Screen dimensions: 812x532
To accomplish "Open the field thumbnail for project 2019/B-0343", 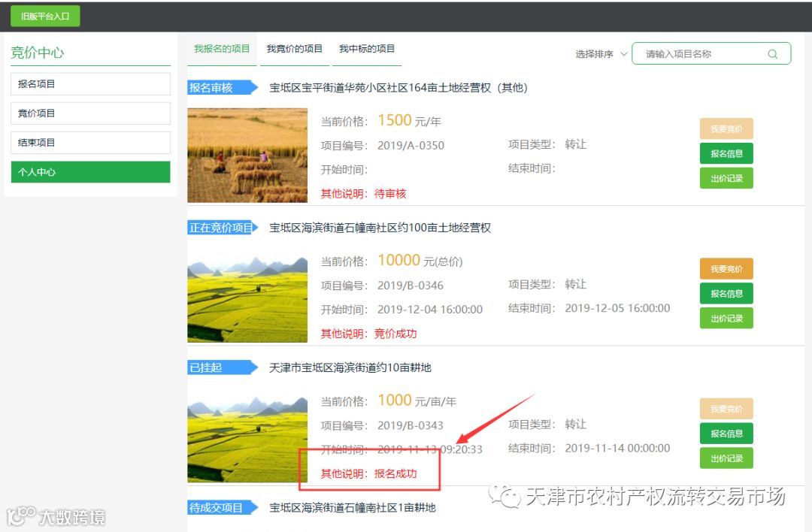I will (x=247, y=435).
